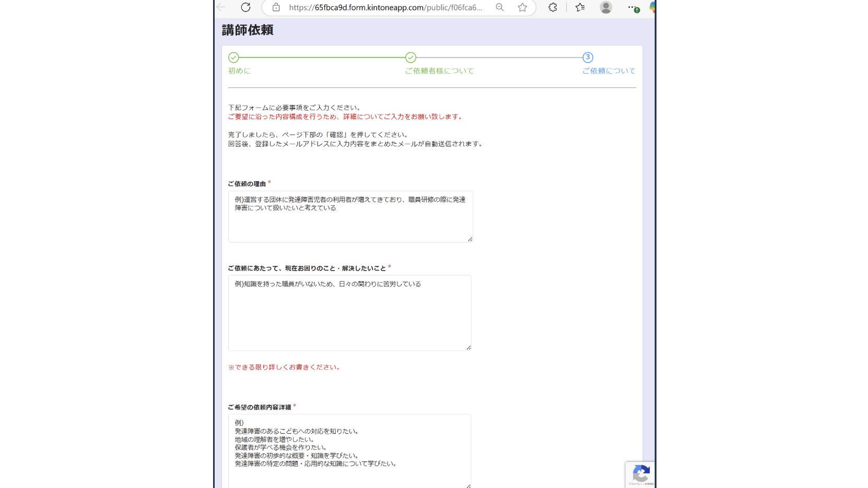Click the ご依頼について step label
The image size is (868, 488).
pyautogui.click(x=609, y=71)
